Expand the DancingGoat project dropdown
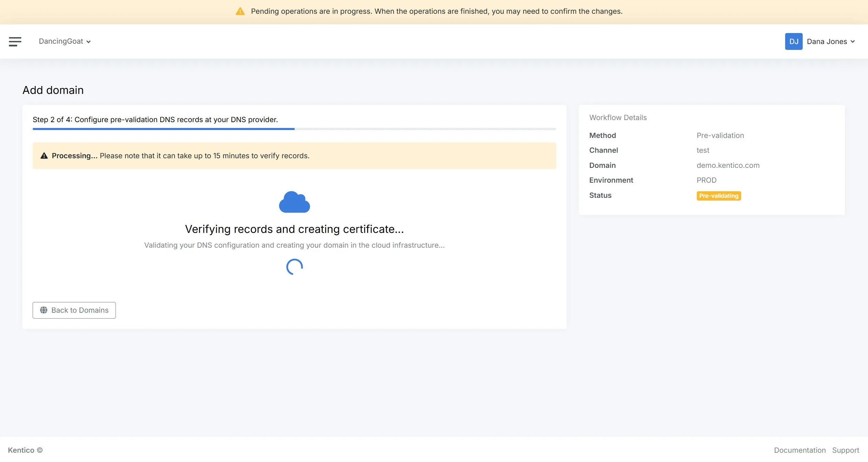 65,41
